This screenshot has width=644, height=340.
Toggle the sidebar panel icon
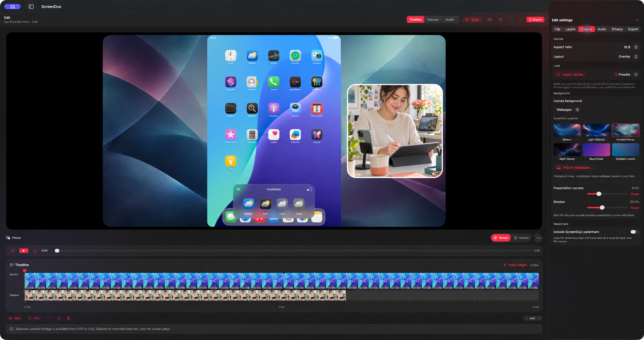pyautogui.click(x=31, y=7)
